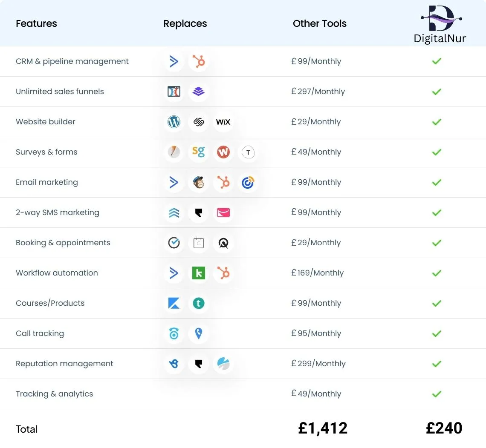Click the Replaces column header
Viewport: 486px width, 448px height.
coord(185,23)
